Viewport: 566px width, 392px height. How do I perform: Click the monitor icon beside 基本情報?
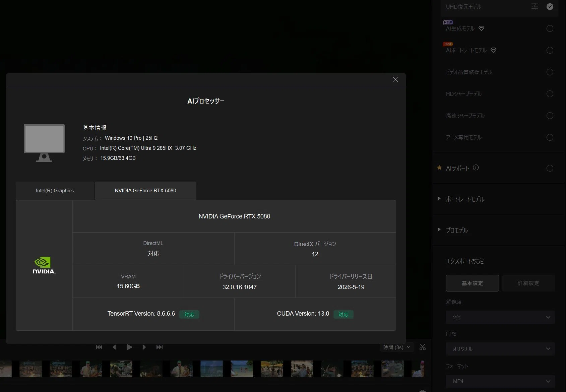pos(44,143)
